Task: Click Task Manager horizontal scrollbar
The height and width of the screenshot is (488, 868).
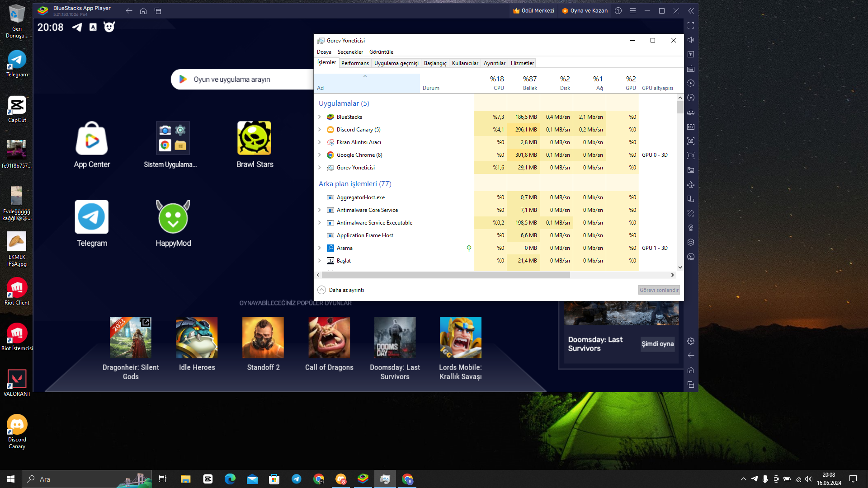Action: tap(445, 275)
